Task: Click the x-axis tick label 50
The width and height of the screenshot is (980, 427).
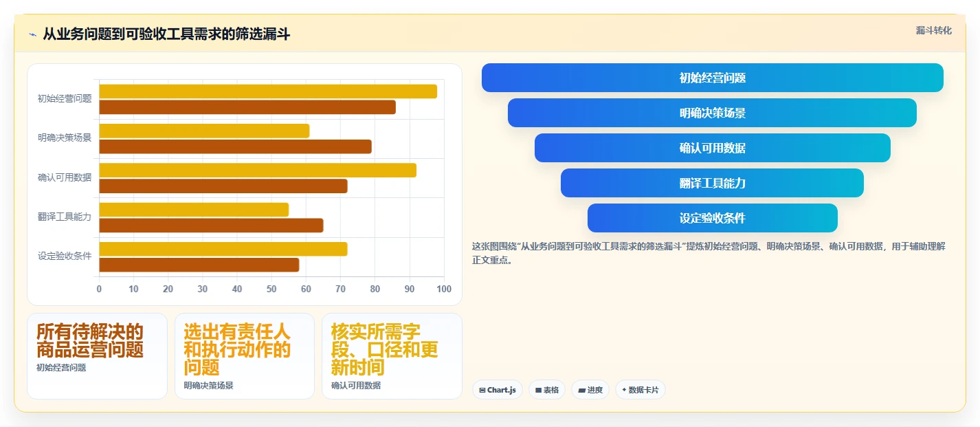Action: click(271, 289)
